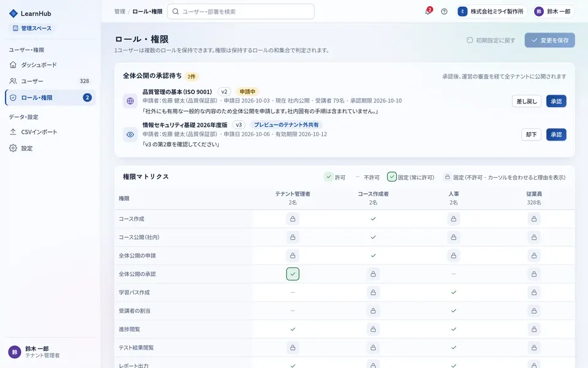The image size is (588, 368).
Task: Click 却下 for 情報セキュリティ基礎 request
Action: [531, 134]
